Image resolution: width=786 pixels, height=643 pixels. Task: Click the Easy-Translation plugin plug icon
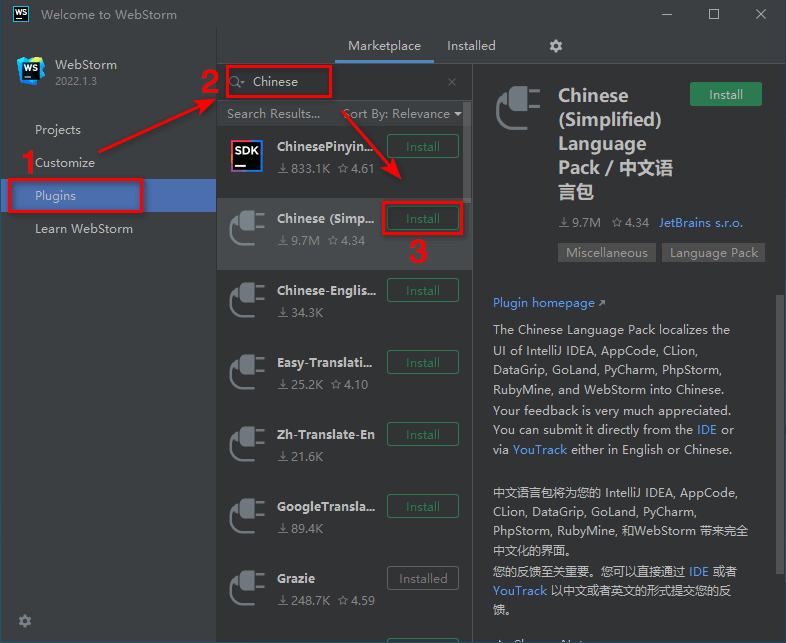(x=247, y=372)
